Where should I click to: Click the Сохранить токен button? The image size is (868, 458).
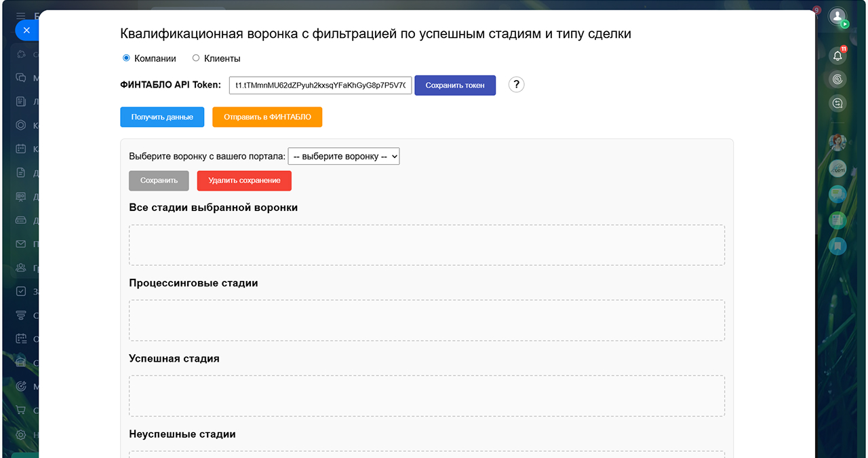[455, 85]
